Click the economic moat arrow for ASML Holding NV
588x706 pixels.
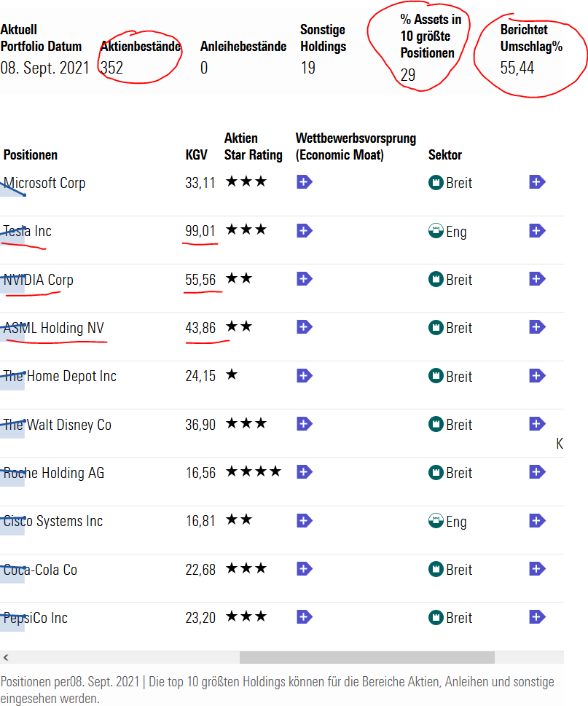[x=305, y=327]
